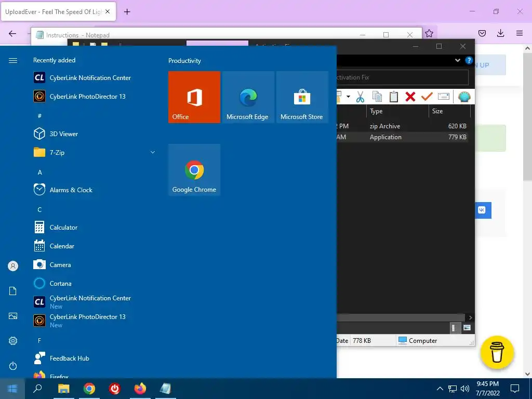Open Firefox from the taskbar

140,389
